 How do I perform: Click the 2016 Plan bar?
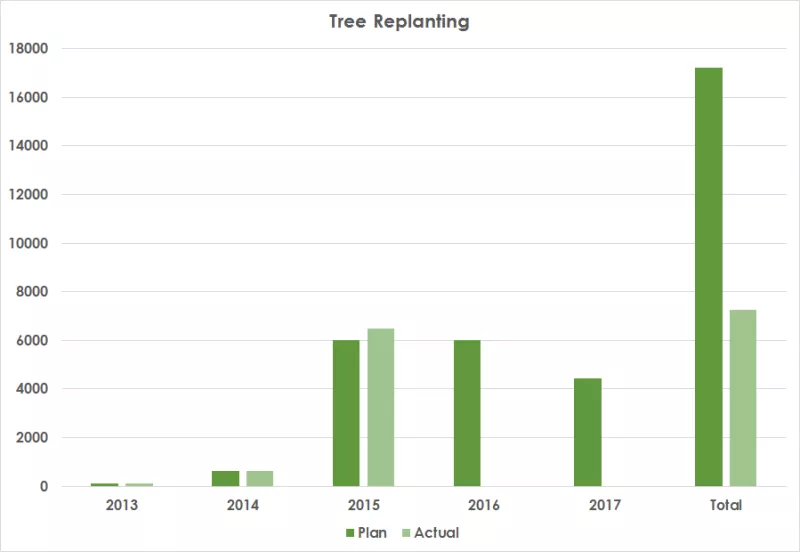[x=467, y=413]
